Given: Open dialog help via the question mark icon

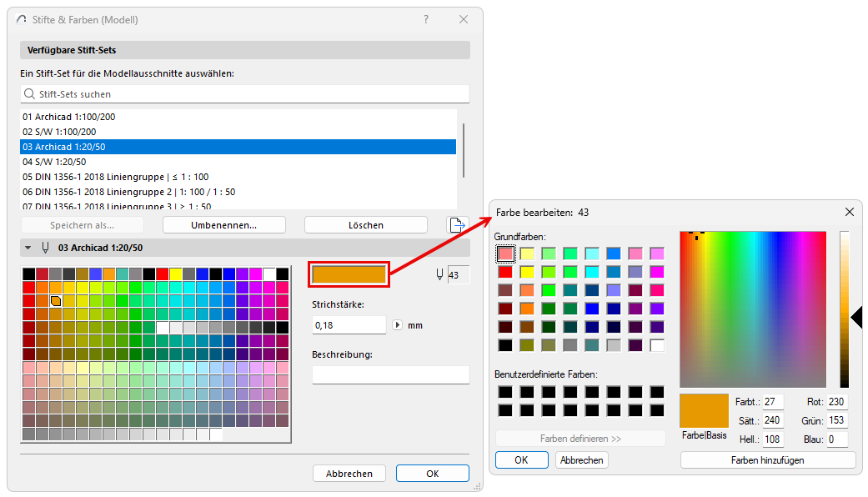Looking at the screenshot, I should click(425, 19).
